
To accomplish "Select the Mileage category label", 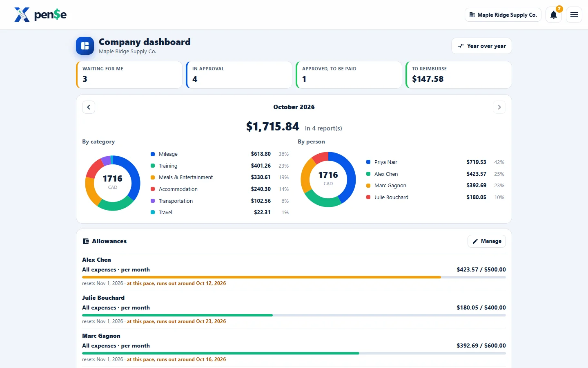I will [x=168, y=154].
